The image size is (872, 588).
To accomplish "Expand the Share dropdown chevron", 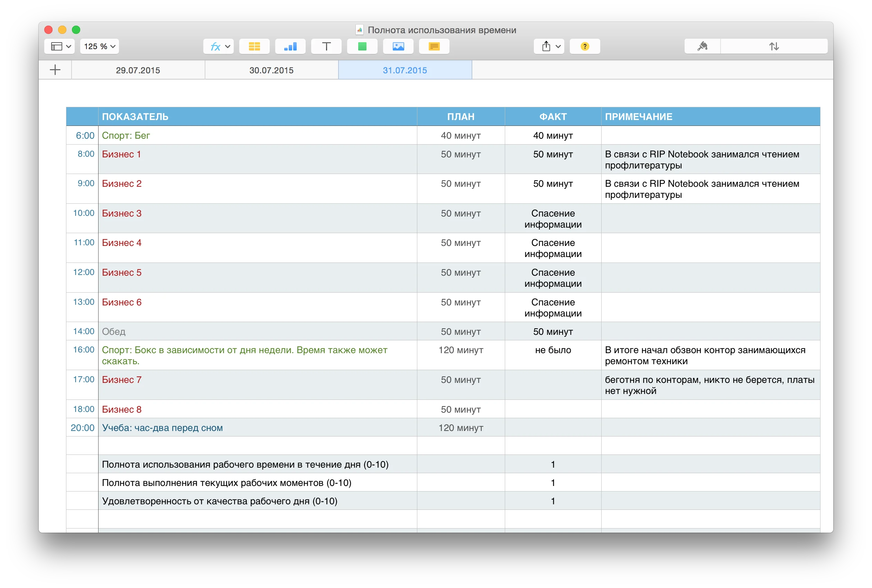I will pos(558,46).
